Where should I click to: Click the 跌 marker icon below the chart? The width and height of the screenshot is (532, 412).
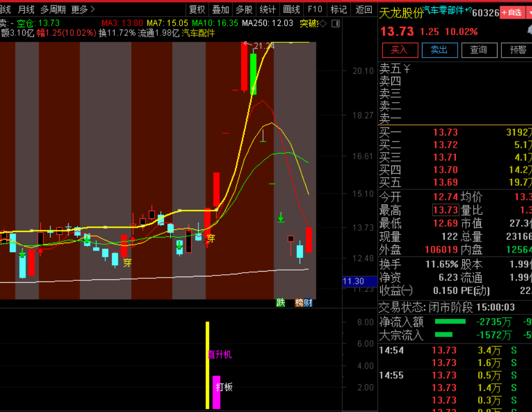281,303
